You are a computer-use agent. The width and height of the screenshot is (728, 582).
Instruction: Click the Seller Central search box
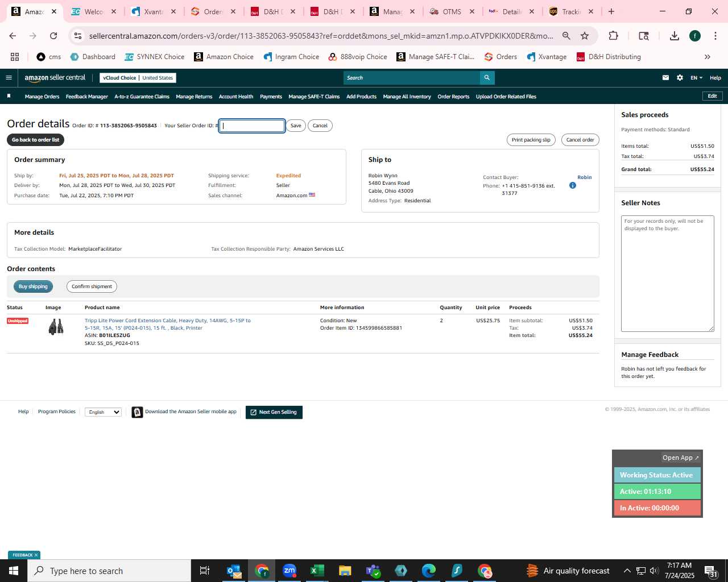[x=412, y=78]
